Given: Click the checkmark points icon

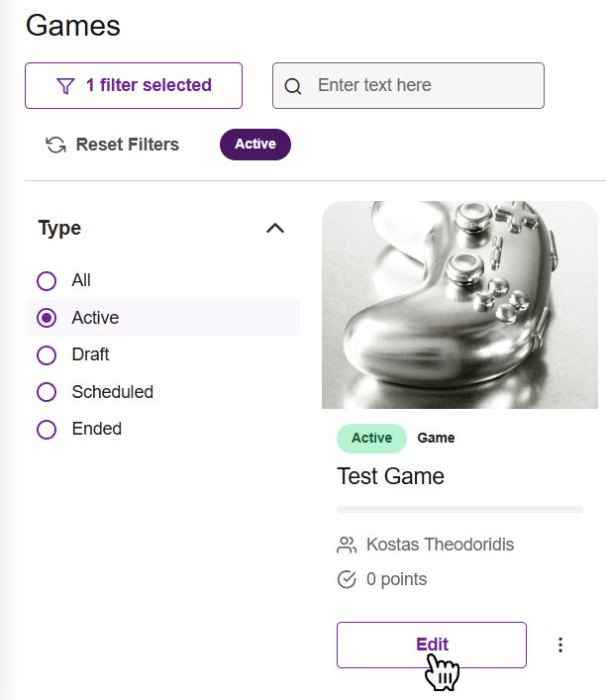Looking at the screenshot, I should point(347,579).
